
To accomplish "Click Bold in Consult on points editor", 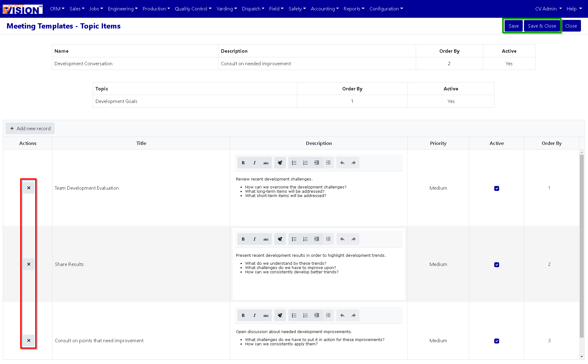I will click(243, 315).
